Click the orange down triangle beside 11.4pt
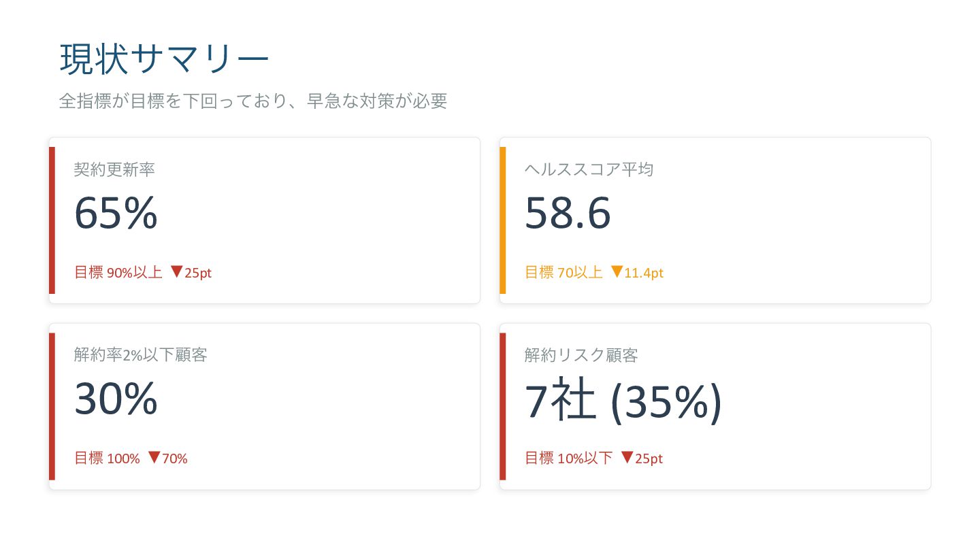Viewport: 980px width, 551px height. (x=617, y=272)
